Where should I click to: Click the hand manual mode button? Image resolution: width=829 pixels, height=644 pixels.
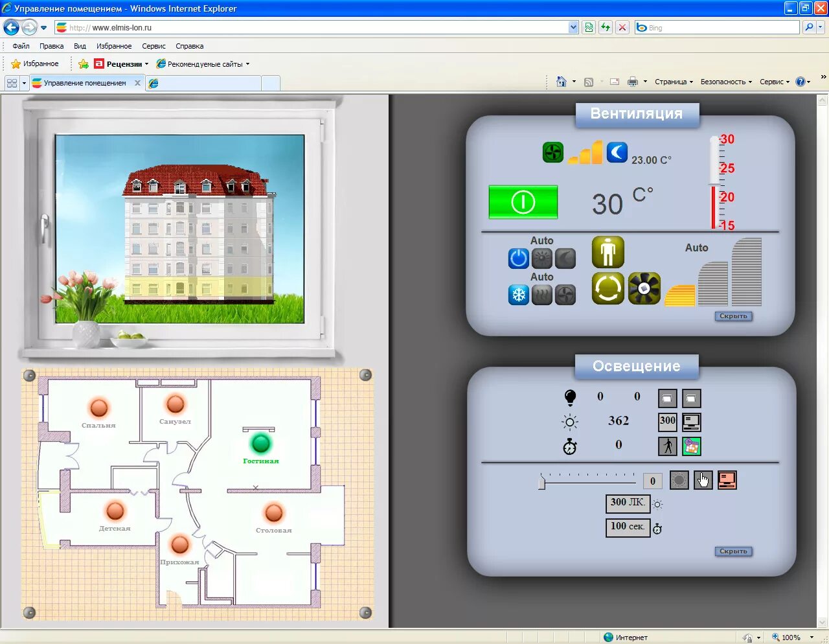[x=703, y=480]
